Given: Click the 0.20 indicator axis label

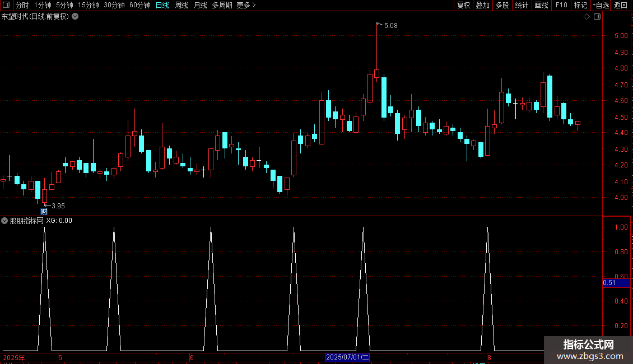Looking at the screenshot, I should (x=621, y=326).
